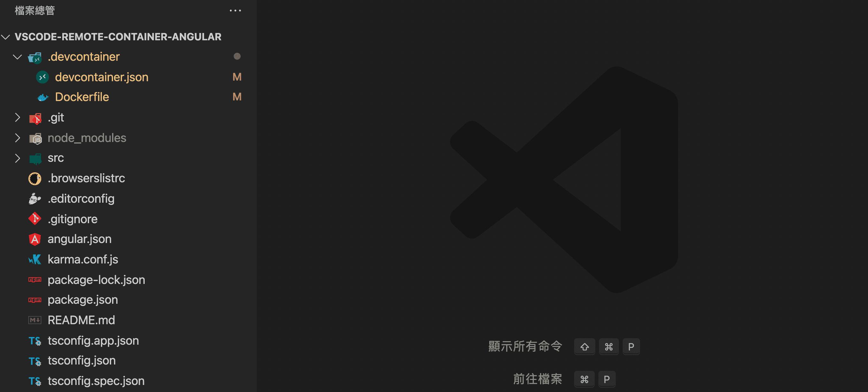Click the M status badge on Dockerfile
Viewport: 868px width, 392px height.
pyautogui.click(x=237, y=97)
